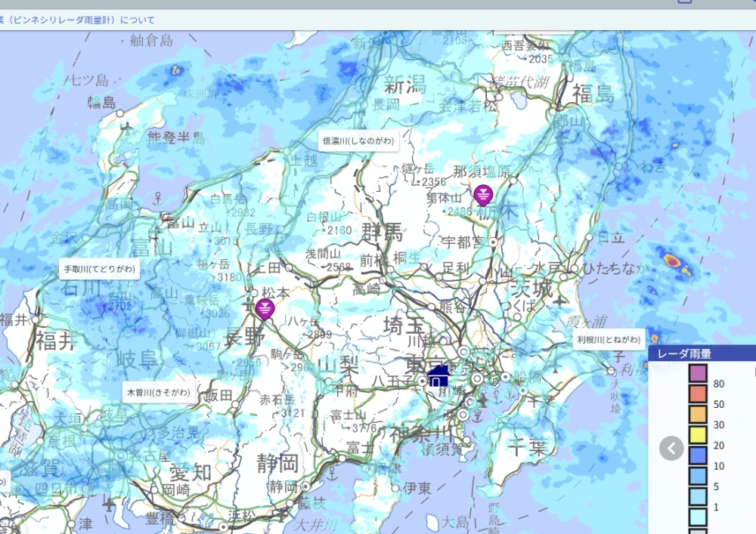Click the airplane icon near Hamamatsu coast
Viewport: 756px width, 534px height.
click(283, 514)
